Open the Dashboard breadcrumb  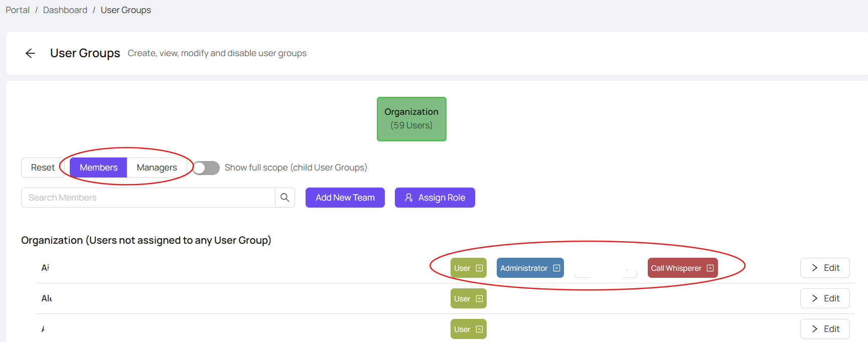pos(65,10)
